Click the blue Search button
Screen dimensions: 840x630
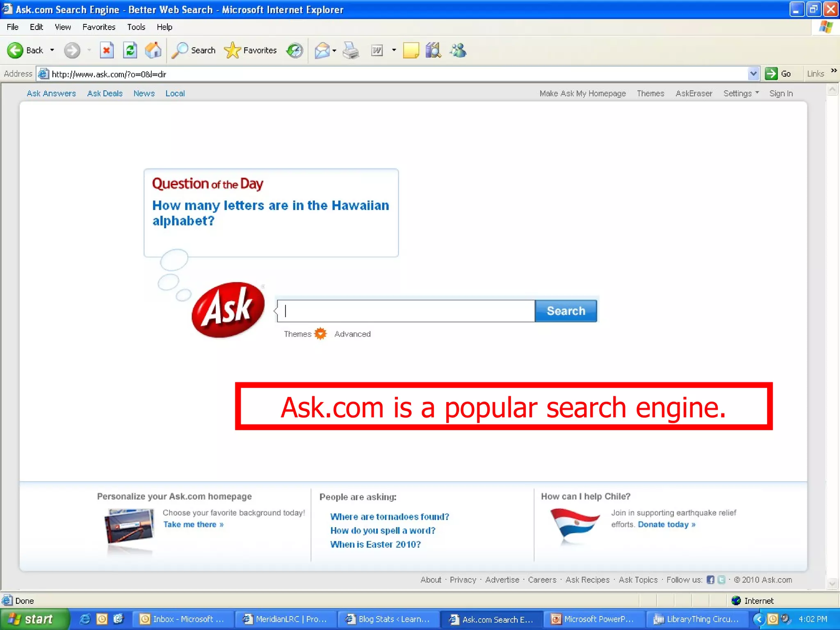coord(566,311)
